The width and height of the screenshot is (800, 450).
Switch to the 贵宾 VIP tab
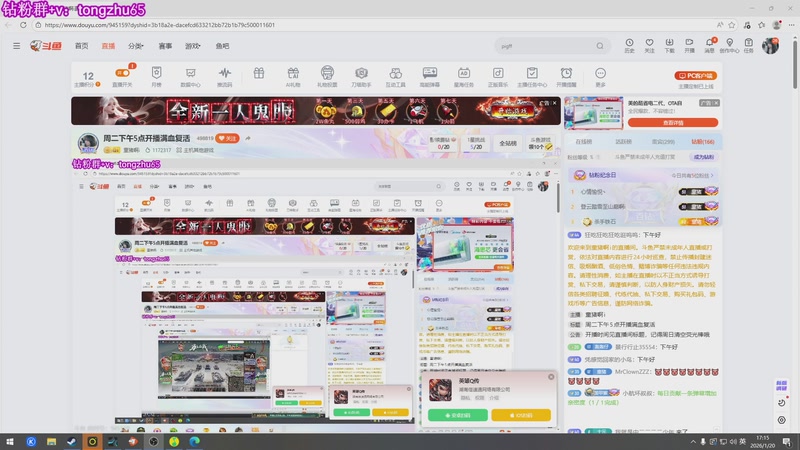click(x=663, y=141)
